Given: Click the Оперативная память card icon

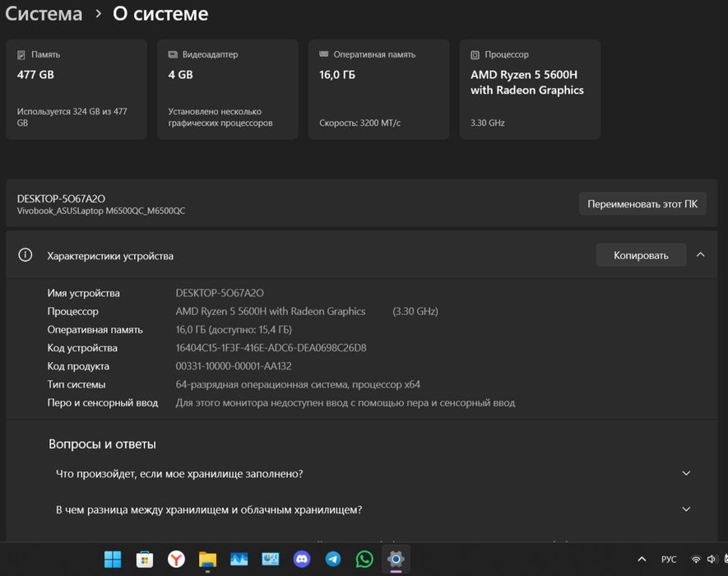Looking at the screenshot, I should pos(324,54).
